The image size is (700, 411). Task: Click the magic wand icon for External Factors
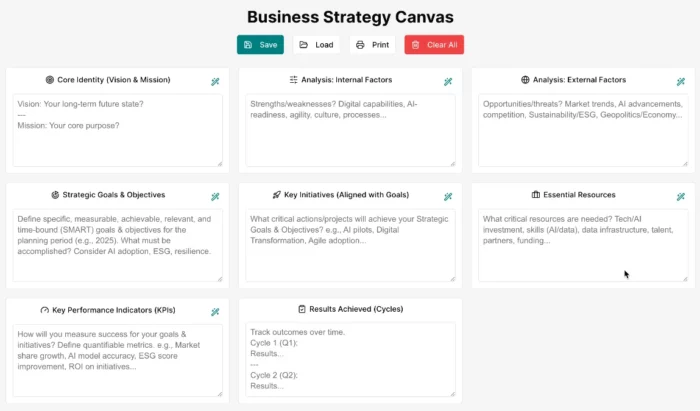680,81
